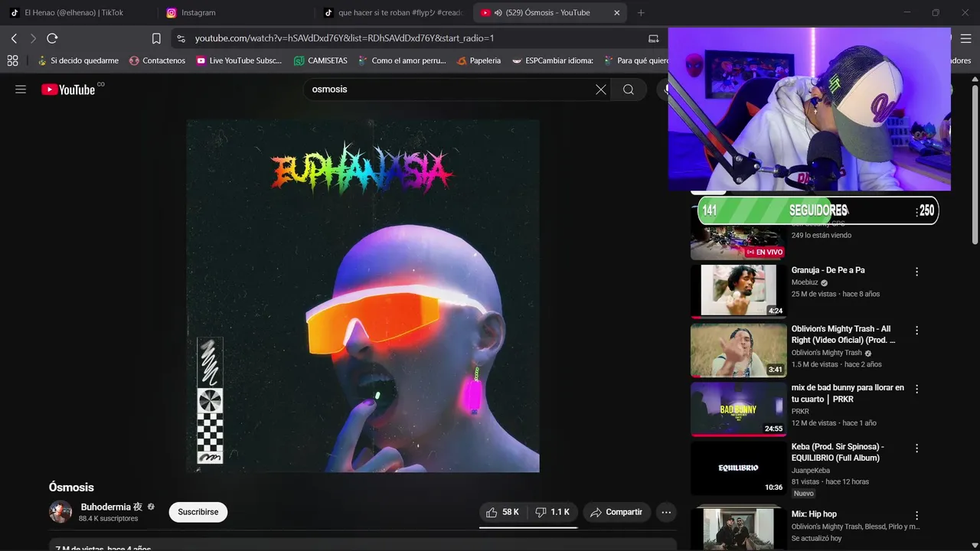
Task: Open options for bad bunny mix
Action: [x=916, y=390]
